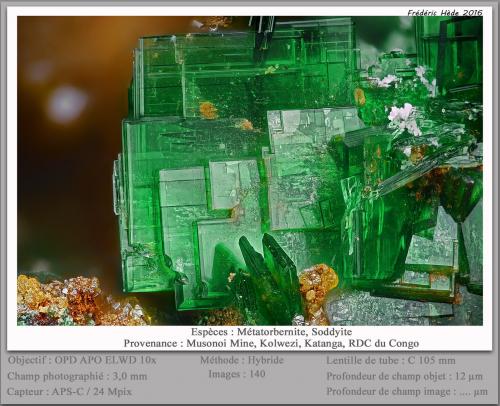This screenshot has height=406, width=500.
Task: Click the mineral crystal photograph
Action: pos(250,171)
